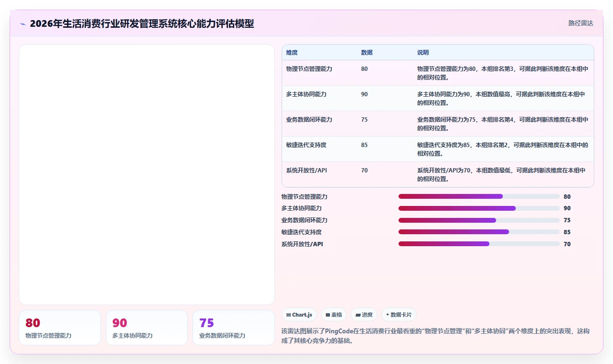Screen dimensions: 613x364
Task: Click the number 80 right of its progress bar
Action: click(x=567, y=196)
